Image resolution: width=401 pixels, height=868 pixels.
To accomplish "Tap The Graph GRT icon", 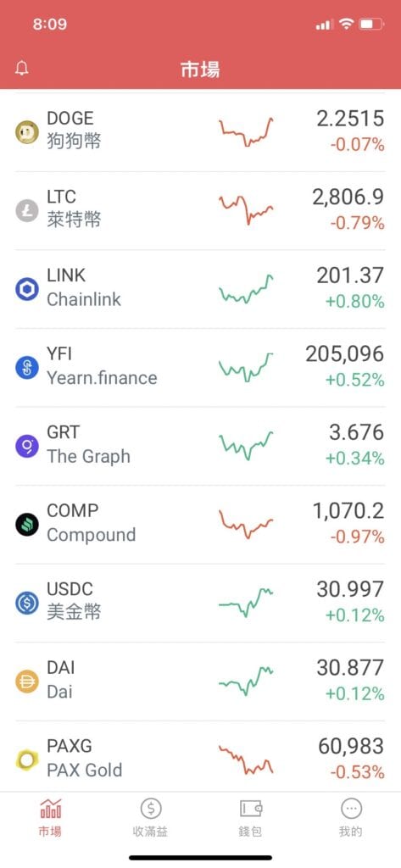I will click(x=26, y=446).
